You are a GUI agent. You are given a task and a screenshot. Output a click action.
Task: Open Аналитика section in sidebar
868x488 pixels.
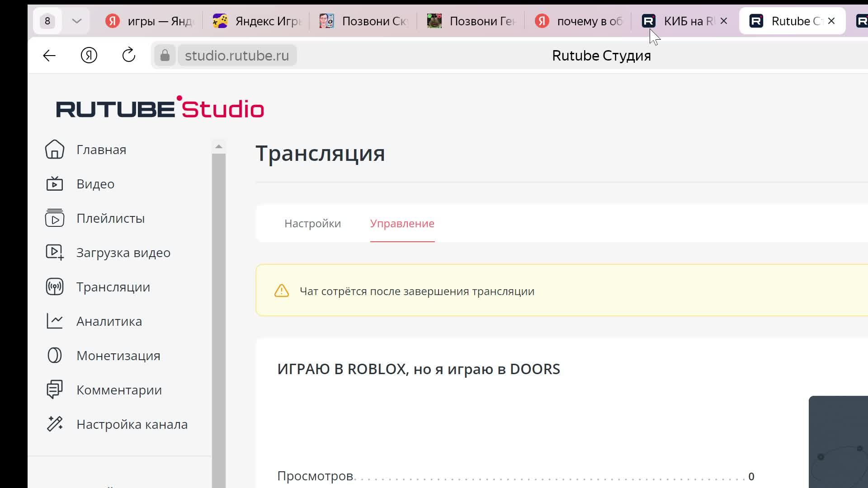pyautogui.click(x=109, y=321)
